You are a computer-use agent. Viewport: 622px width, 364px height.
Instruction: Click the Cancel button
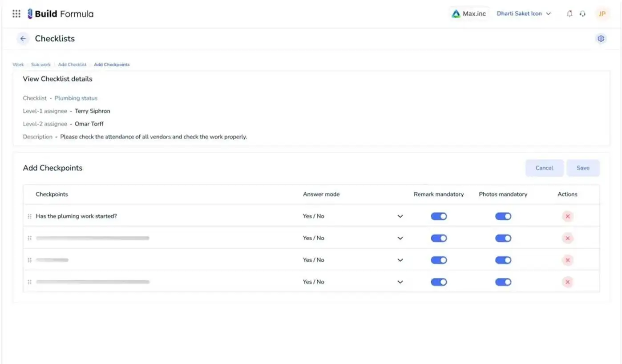[544, 168]
